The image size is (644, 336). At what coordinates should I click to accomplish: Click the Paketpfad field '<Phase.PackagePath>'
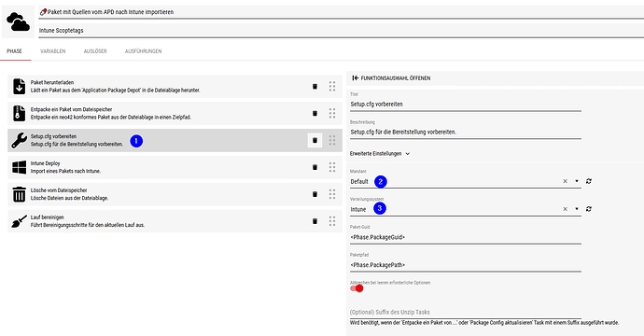click(466, 265)
